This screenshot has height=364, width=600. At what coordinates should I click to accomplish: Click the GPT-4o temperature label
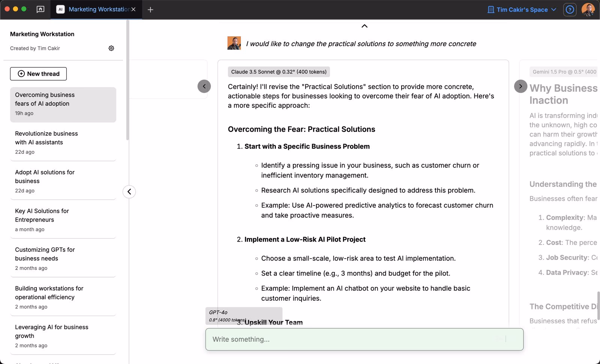226,320
